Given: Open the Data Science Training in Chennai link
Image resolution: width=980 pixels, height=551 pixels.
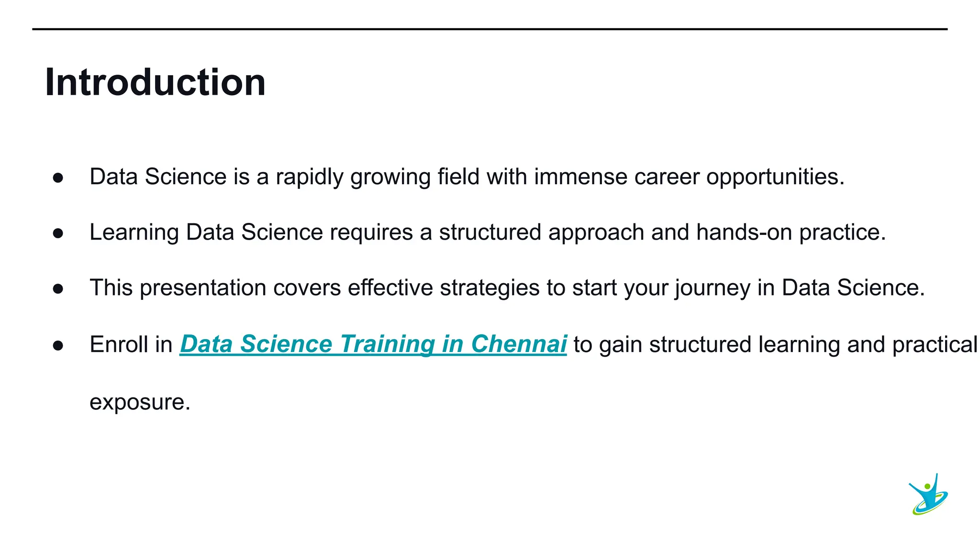Looking at the screenshot, I should 373,344.
